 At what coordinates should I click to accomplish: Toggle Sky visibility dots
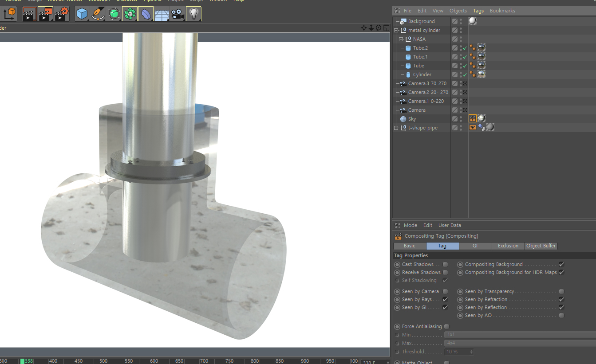(x=461, y=119)
